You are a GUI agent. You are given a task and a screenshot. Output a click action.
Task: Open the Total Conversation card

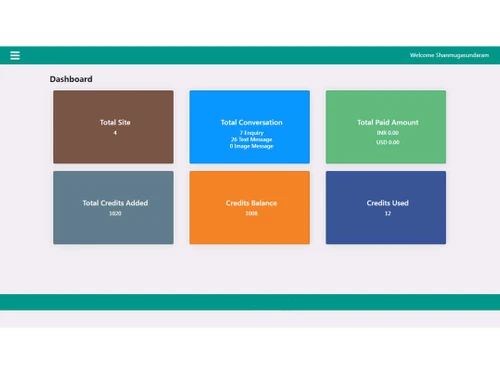click(250, 127)
